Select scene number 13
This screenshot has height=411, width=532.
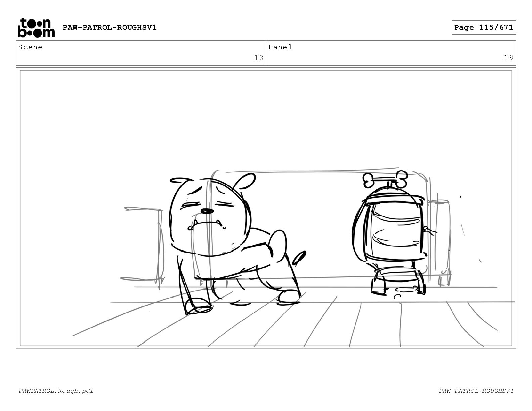[259, 58]
